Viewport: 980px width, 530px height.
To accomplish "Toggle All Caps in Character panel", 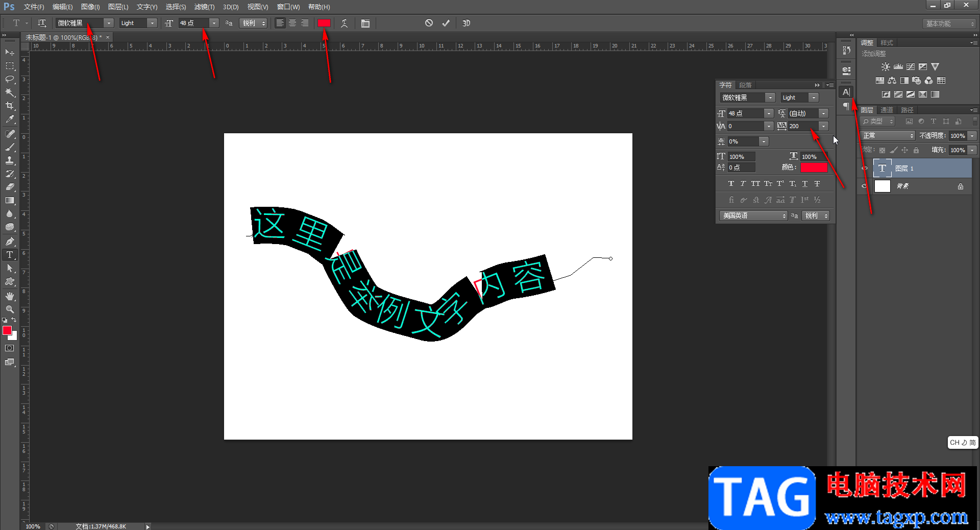I will 755,183.
